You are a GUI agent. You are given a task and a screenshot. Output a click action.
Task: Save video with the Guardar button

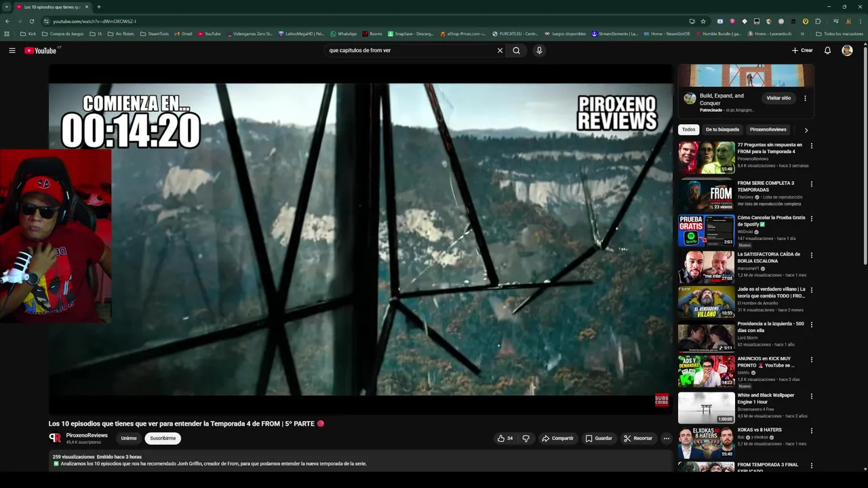[599, 439]
